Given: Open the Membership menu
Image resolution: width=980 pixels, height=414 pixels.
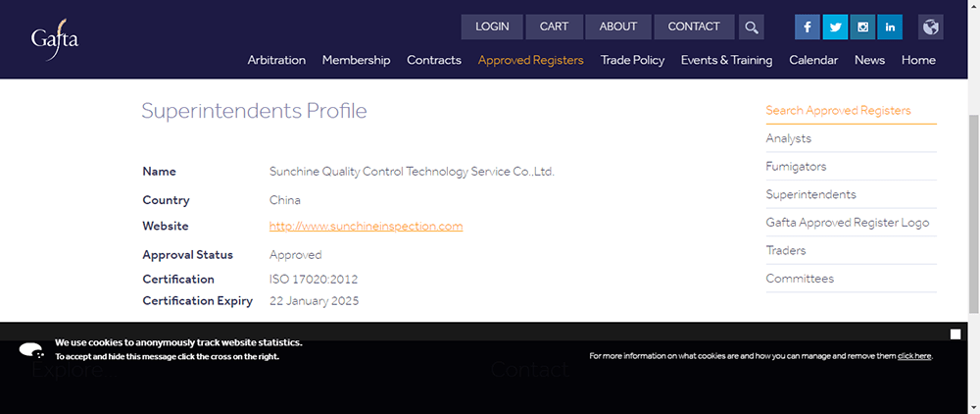Looking at the screenshot, I should [x=357, y=60].
